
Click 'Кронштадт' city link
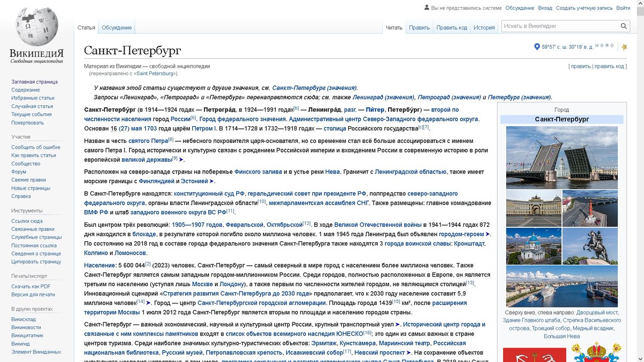469,244
